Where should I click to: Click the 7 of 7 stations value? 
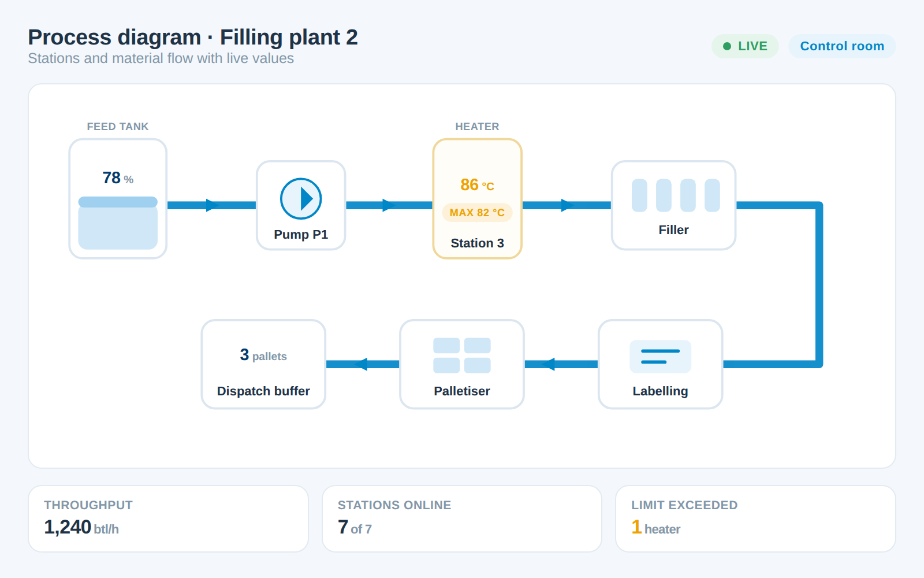355,528
